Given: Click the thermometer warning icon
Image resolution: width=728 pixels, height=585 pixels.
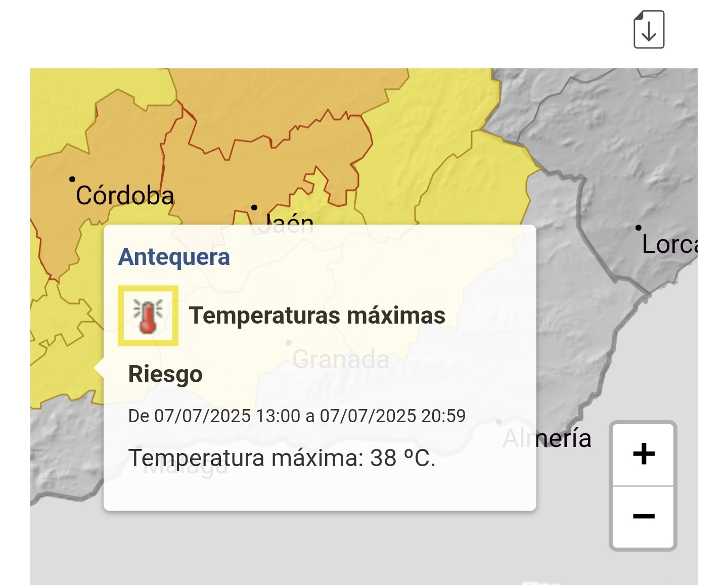Looking at the screenshot, I should [148, 316].
